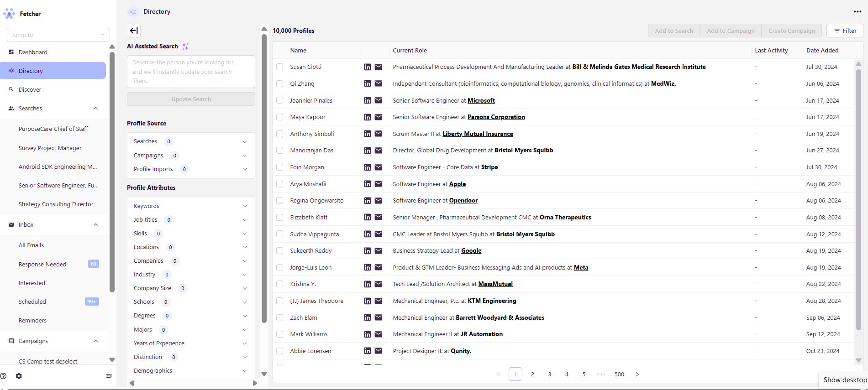Collapse the Inbox section in sidebar

[96, 225]
